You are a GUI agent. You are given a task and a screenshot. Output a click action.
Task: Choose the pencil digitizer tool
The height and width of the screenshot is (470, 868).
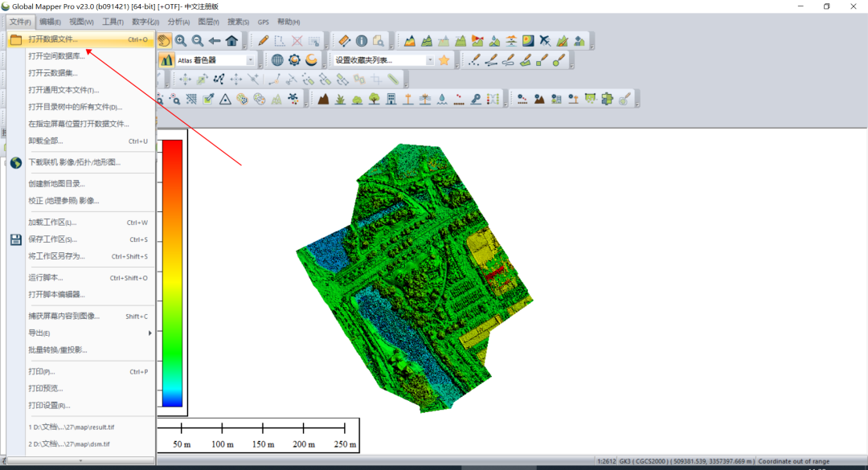coord(263,40)
